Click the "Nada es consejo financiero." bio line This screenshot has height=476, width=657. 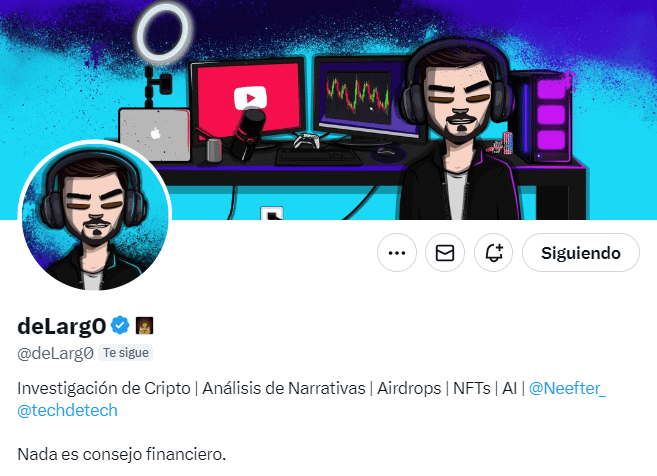pyautogui.click(x=122, y=454)
